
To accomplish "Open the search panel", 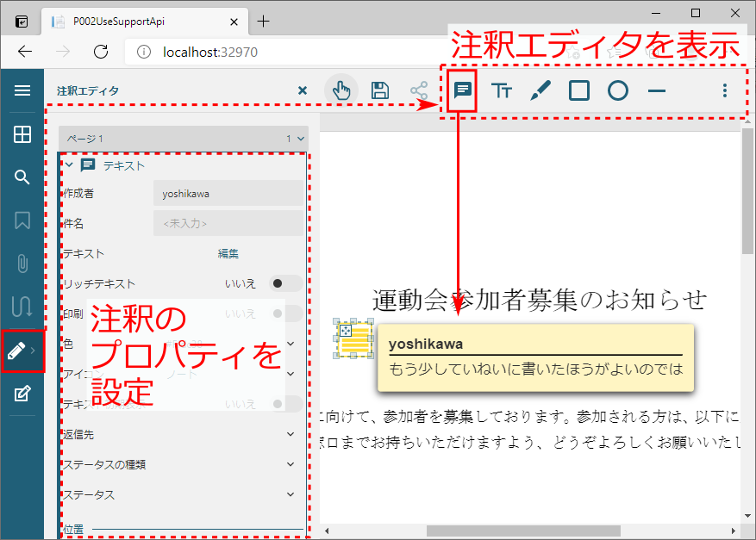I will [x=22, y=177].
